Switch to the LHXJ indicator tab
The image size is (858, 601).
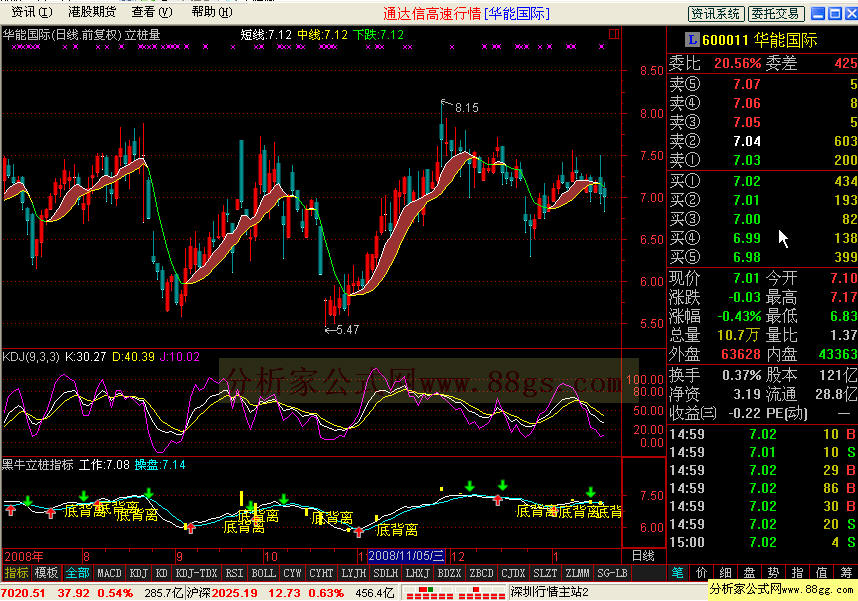point(418,573)
